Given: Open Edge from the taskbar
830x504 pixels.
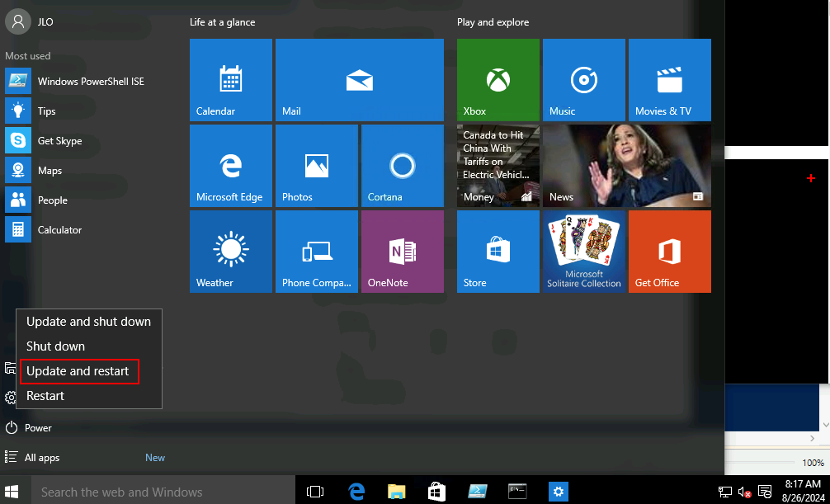Looking at the screenshot, I should click(356, 492).
